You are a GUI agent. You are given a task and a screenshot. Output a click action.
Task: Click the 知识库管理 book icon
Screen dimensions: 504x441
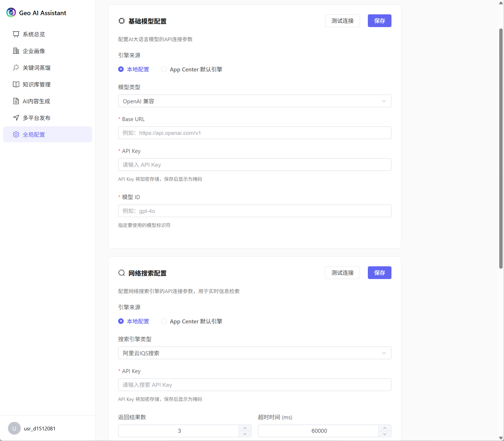(16, 84)
